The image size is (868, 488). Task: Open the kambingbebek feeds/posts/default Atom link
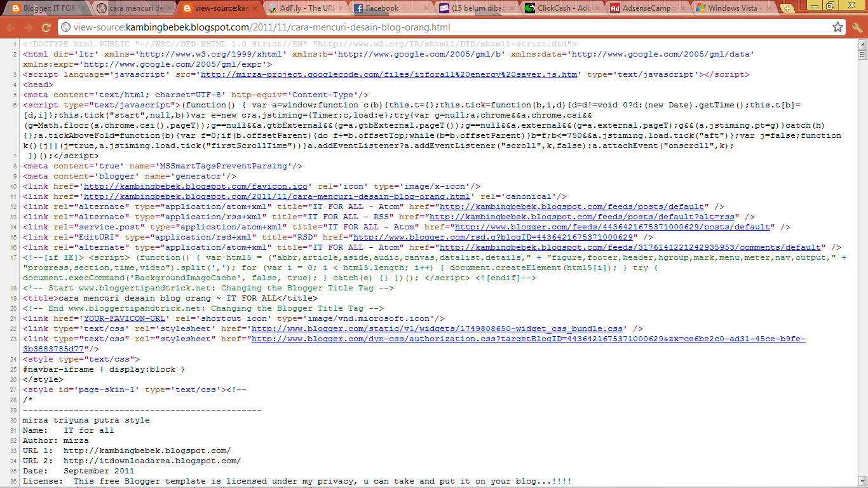pyautogui.click(x=572, y=207)
